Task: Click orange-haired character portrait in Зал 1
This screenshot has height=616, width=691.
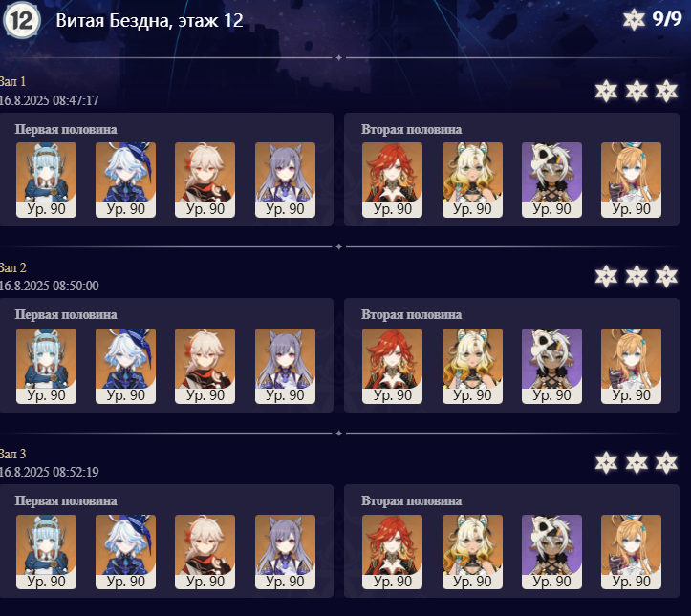Action: (631, 180)
